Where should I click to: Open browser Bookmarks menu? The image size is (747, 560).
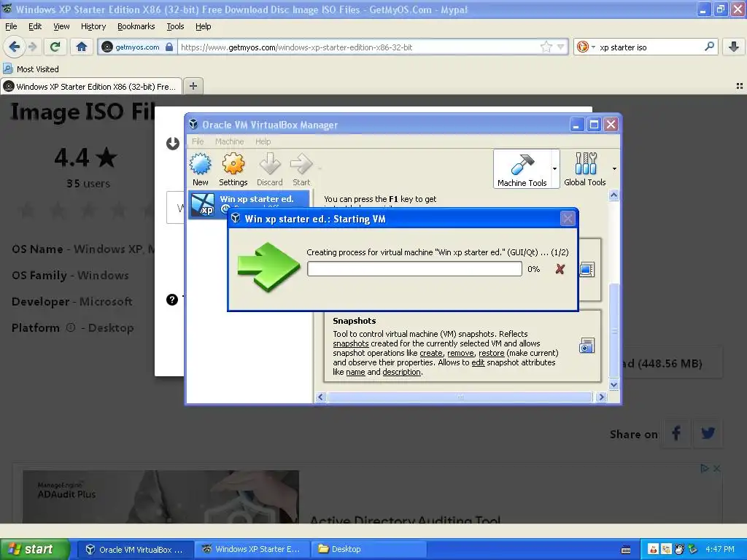click(136, 26)
